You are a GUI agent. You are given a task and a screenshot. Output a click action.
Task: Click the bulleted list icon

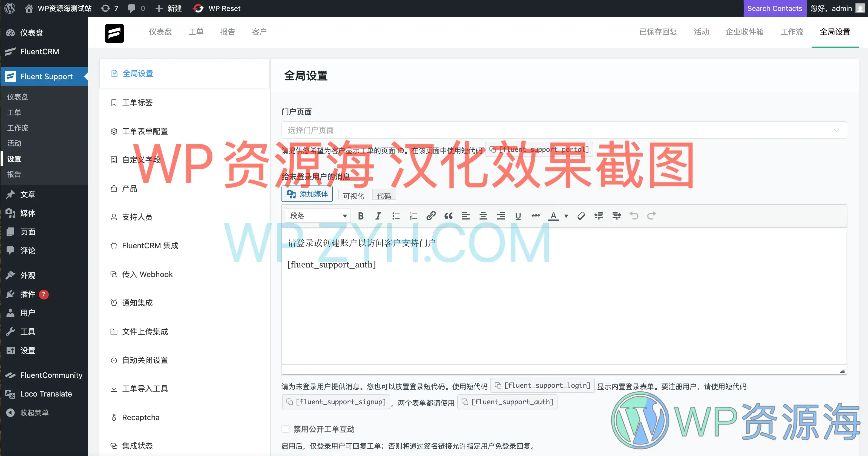(x=396, y=216)
